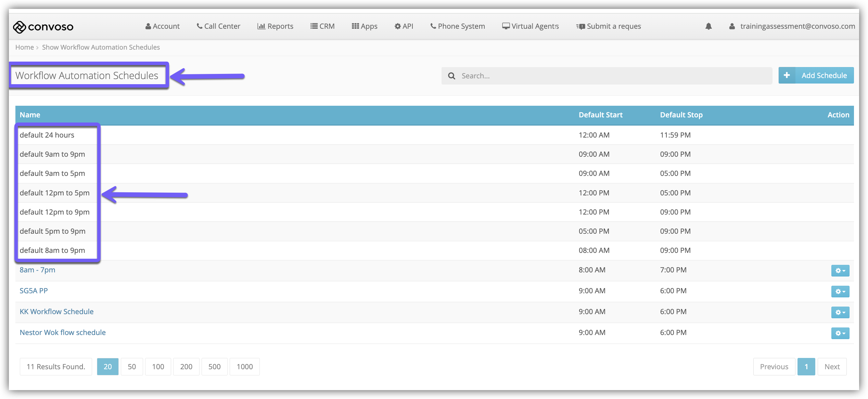Screen dimensions: 868x399
Task: Click the Virtual Agents menu item
Action: [x=531, y=26]
